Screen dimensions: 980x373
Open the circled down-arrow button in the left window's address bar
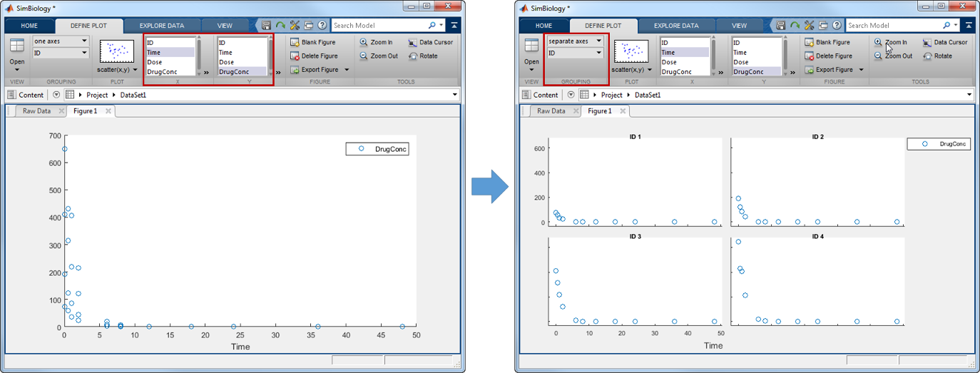pos(56,95)
